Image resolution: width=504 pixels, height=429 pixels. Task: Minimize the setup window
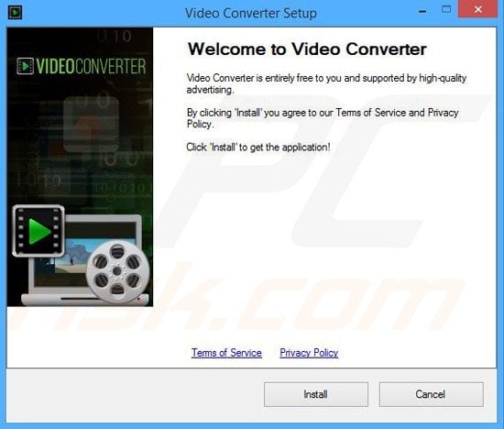click(422, 12)
